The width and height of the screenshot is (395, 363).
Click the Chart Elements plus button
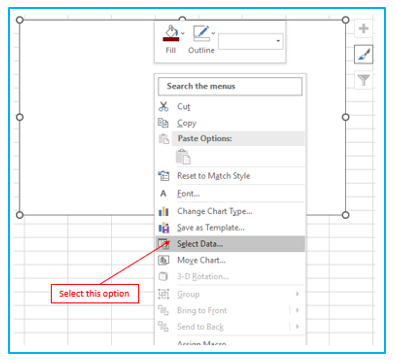click(x=364, y=28)
